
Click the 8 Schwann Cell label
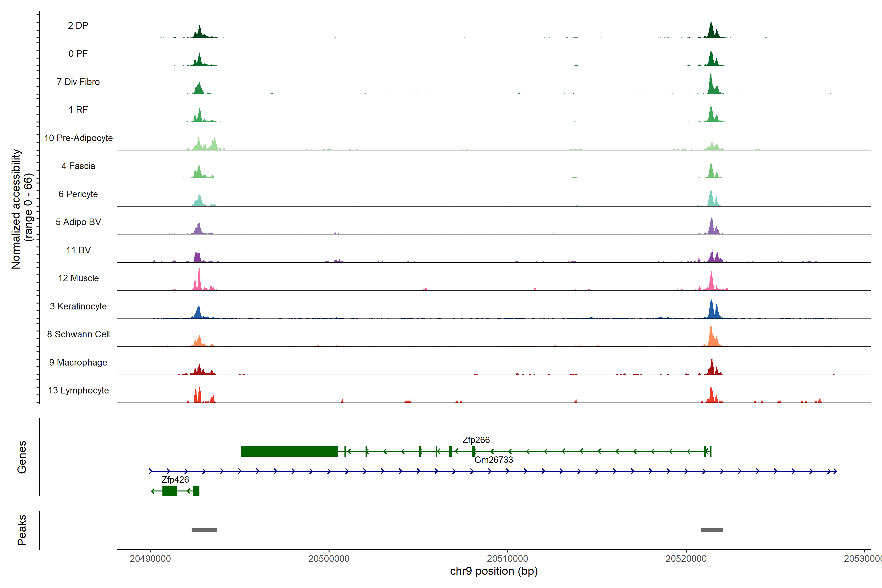tap(78, 334)
